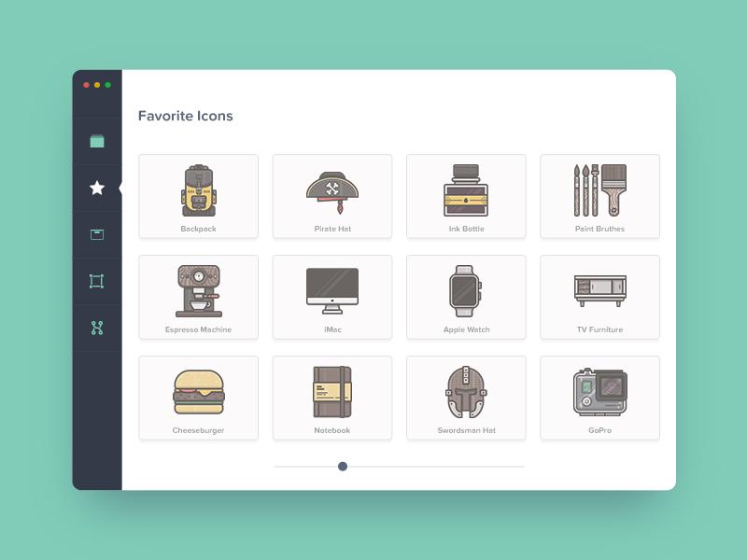747x560 pixels.
Task: Select the Paint Bruthes icon card
Action: (x=599, y=196)
